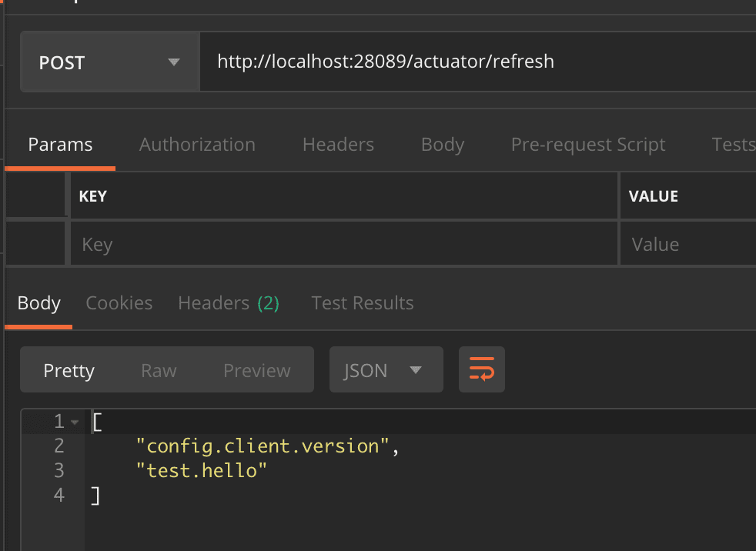Screen dimensions: 756x551
Task: Open the POST HTTP method dropdown
Action: tap(109, 62)
